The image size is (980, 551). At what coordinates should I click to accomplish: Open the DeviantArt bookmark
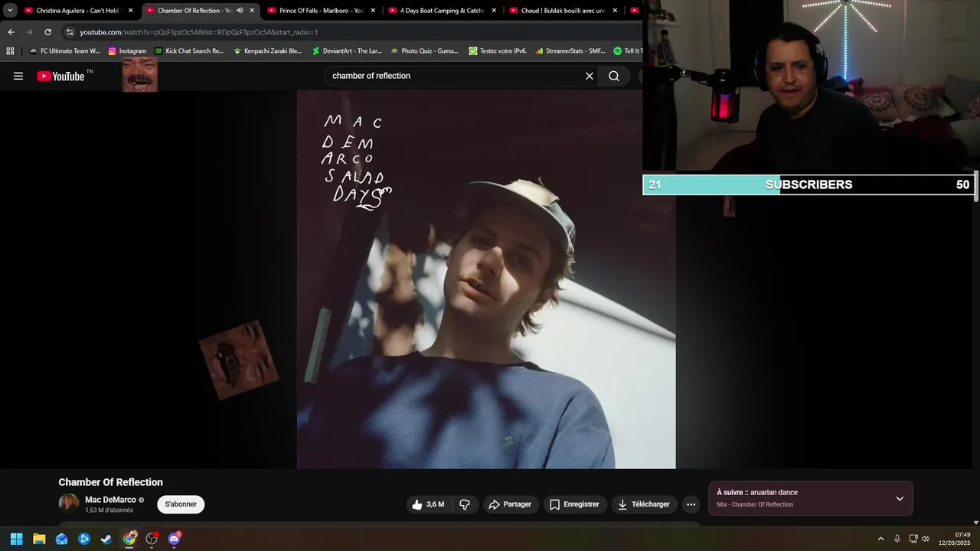point(347,51)
